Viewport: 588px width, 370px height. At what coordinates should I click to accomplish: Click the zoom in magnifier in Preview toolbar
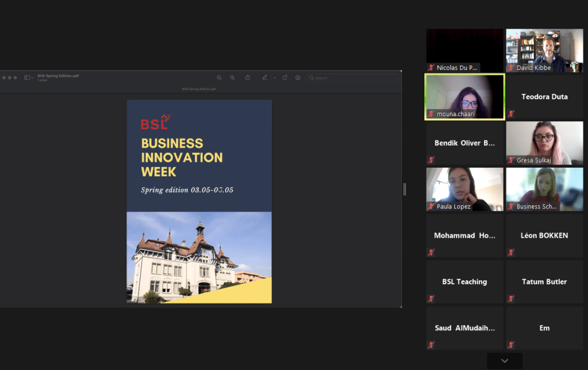click(233, 78)
